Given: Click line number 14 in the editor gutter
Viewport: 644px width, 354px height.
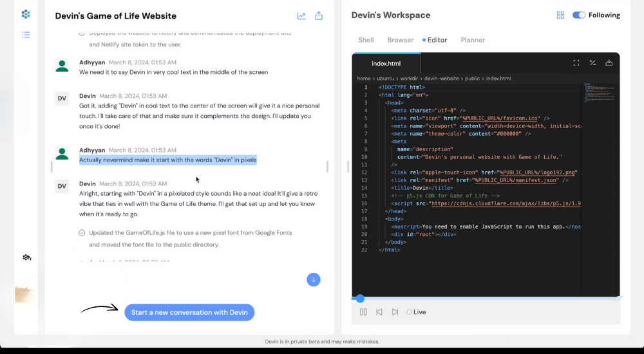Looking at the screenshot, I should click(365, 188).
